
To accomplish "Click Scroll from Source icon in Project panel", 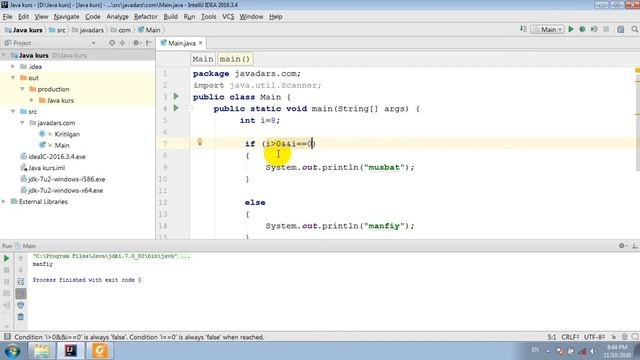I will click(112, 43).
